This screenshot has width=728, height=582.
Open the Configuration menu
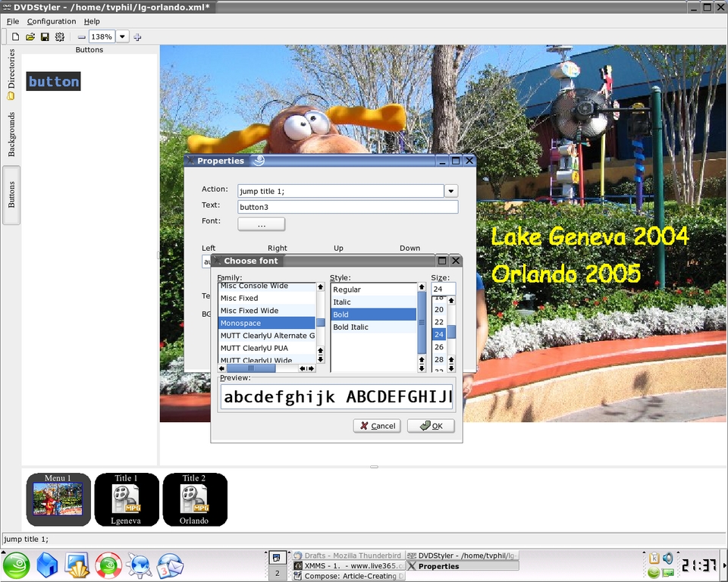(52, 21)
